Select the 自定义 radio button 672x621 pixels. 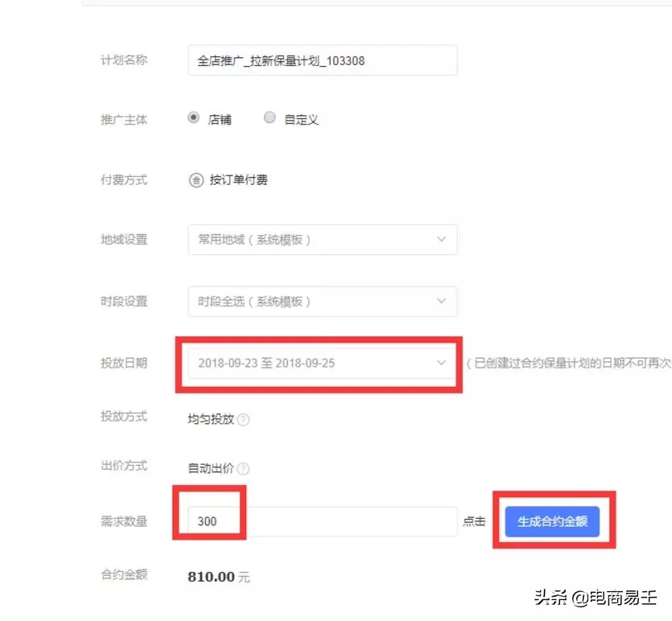270,117
